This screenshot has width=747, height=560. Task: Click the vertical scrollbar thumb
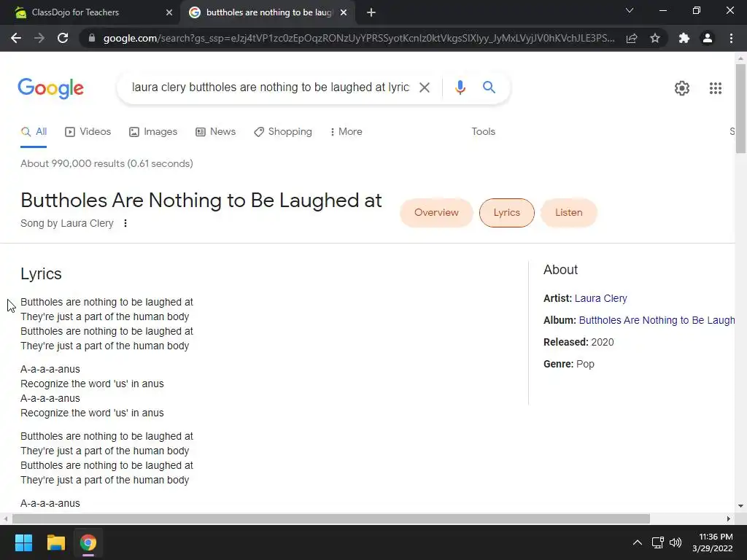pos(740,109)
